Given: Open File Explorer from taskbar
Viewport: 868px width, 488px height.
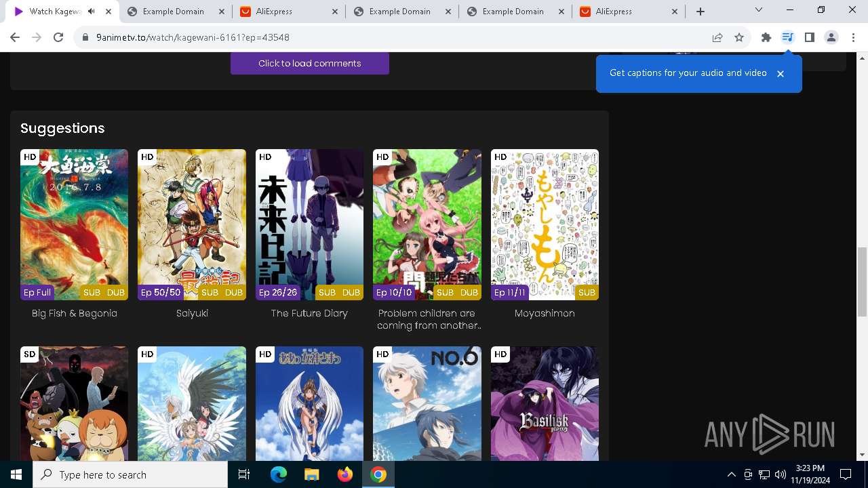Looking at the screenshot, I should (x=311, y=474).
